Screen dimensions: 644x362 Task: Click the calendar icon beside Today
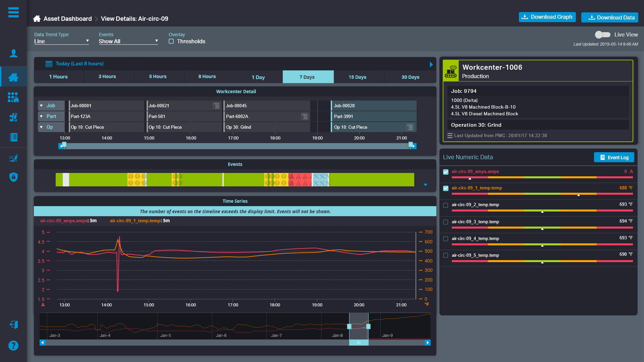(x=49, y=64)
